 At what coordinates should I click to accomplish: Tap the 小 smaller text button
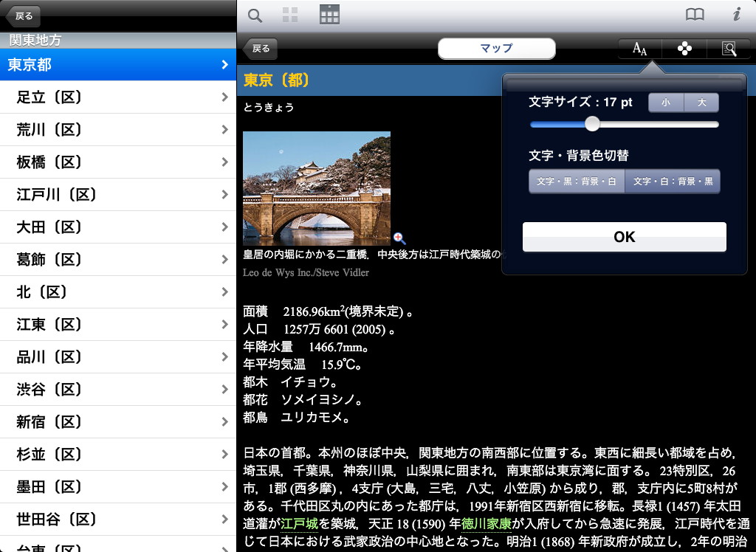(666, 103)
